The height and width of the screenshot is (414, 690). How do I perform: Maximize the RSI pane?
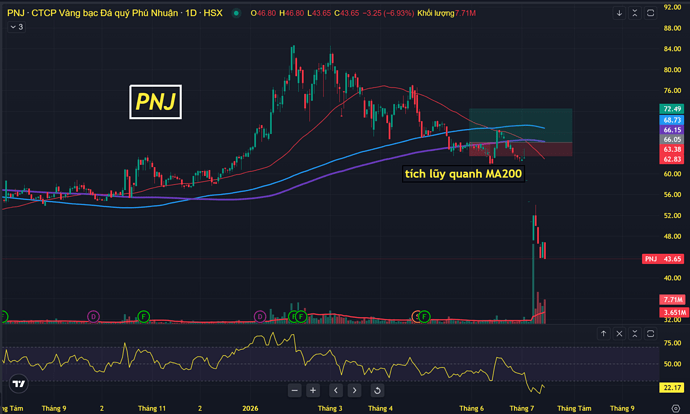650,334
